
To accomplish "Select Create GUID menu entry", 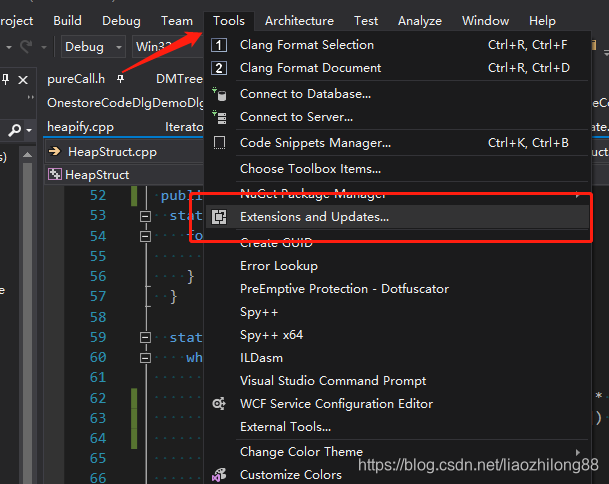I will (x=397, y=243).
